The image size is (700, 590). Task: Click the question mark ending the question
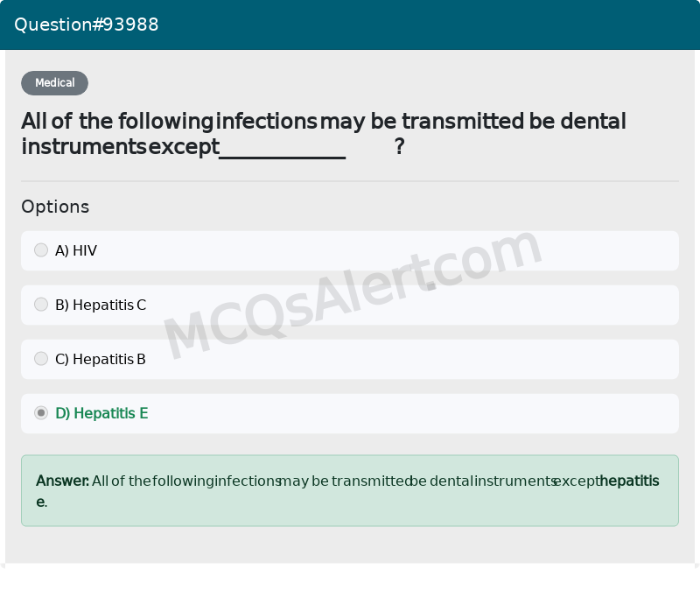400,147
